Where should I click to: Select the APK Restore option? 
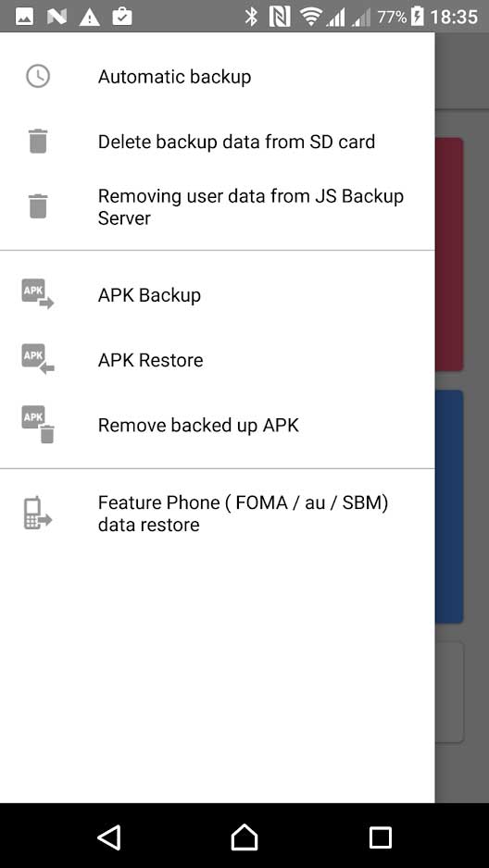(217, 360)
